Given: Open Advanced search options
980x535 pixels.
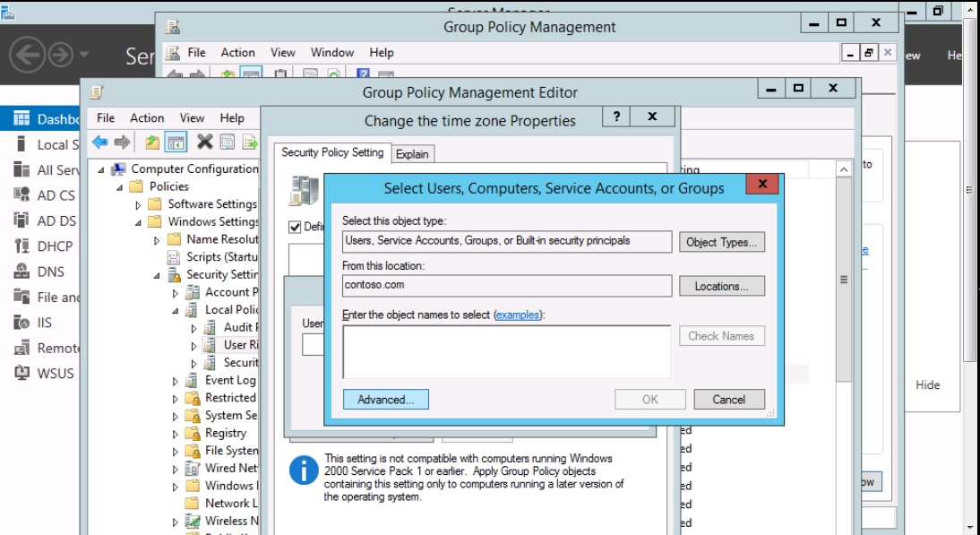Looking at the screenshot, I should (385, 400).
